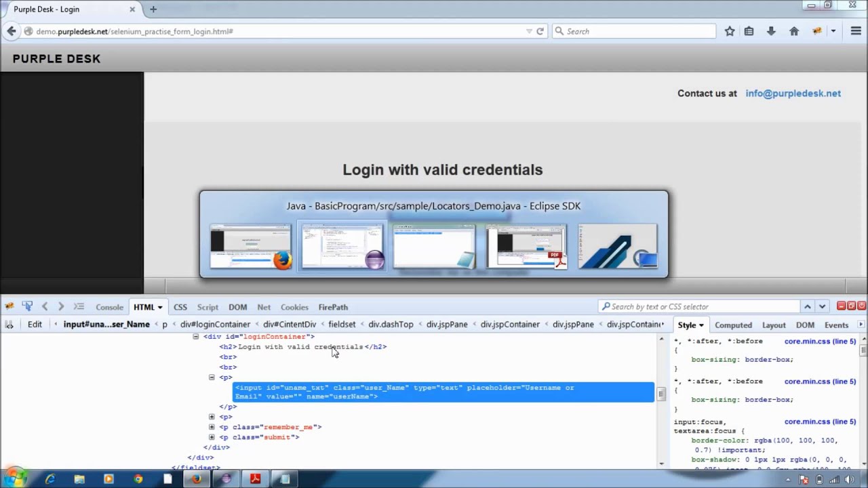Viewport: 868px width, 488px height.
Task: Select the Eclipse SDK window thumbnail
Action: (342, 247)
